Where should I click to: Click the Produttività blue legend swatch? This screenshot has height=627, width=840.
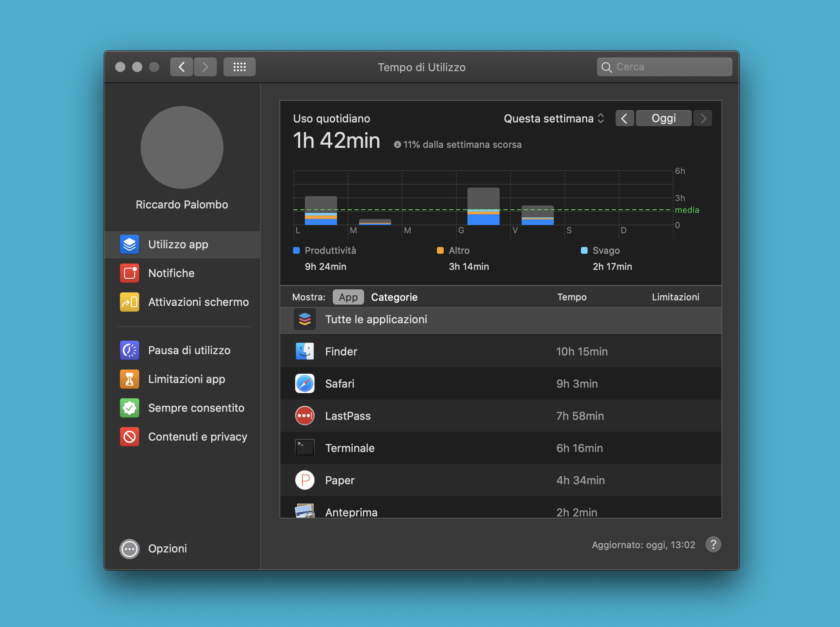(x=296, y=250)
